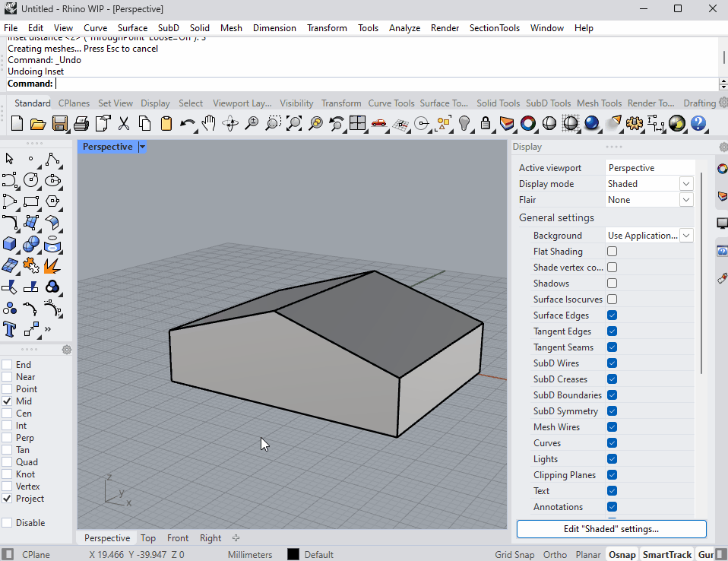Open Options with the gear toolbar icon
This screenshot has height=561, width=728.
pyautogui.click(x=635, y=124)
